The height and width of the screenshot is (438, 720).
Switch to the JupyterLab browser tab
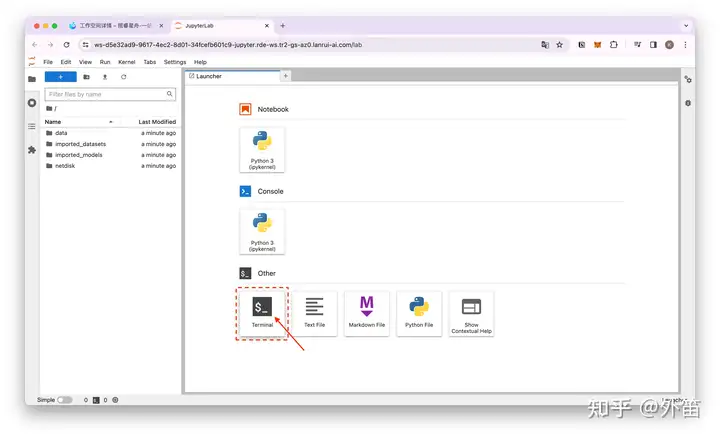(222, 26)
